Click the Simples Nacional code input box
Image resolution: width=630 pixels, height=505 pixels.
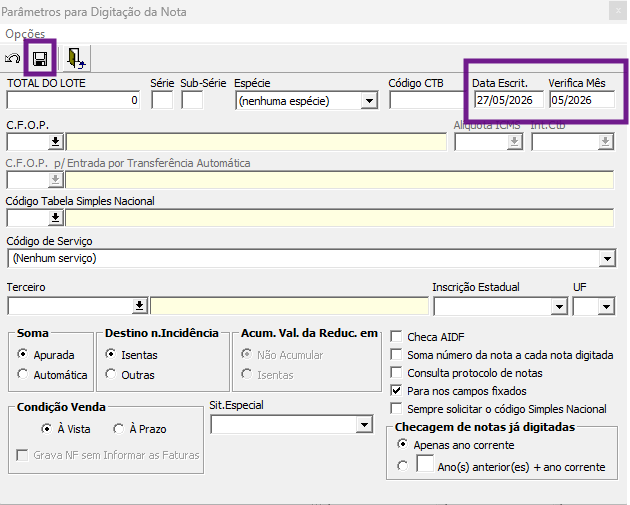28,218
